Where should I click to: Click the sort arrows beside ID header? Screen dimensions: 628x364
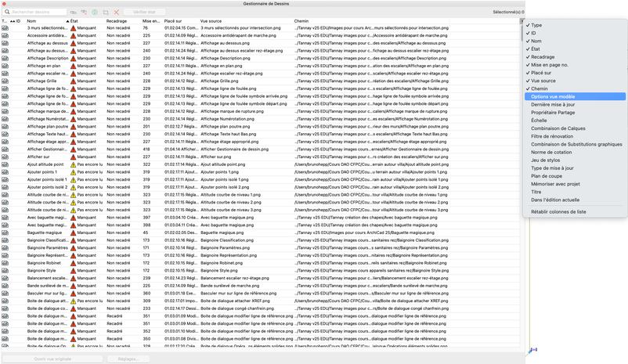pyautogui.click(x=13, y=21)
